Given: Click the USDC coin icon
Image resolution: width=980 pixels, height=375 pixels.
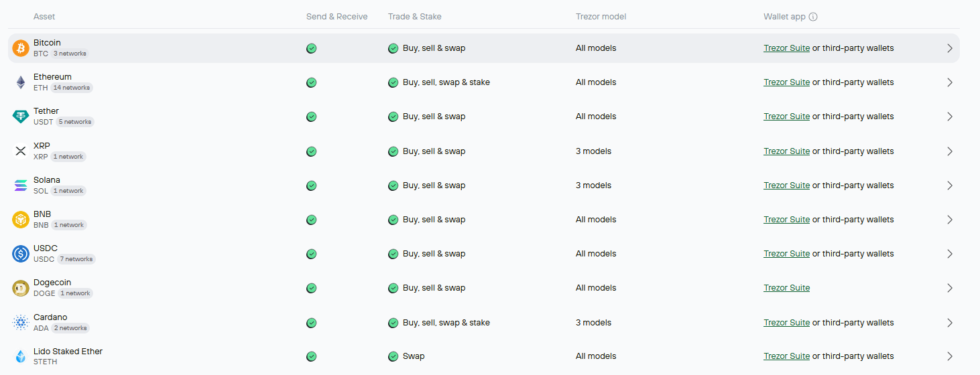Looking at the screenshot, I should 21,254.
